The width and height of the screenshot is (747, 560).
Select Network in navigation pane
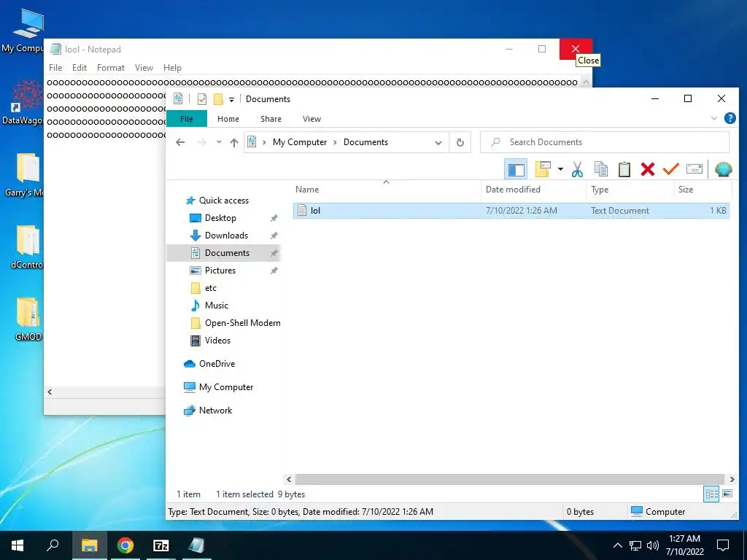(x=215, y=411)
